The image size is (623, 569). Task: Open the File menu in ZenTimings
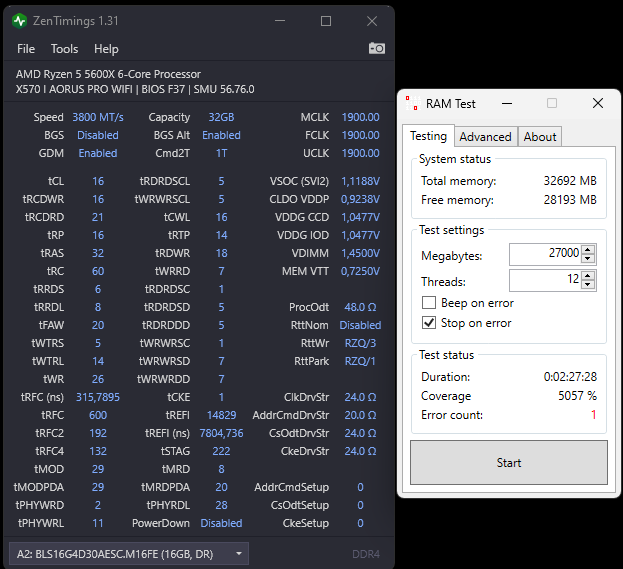pos(26,49)
